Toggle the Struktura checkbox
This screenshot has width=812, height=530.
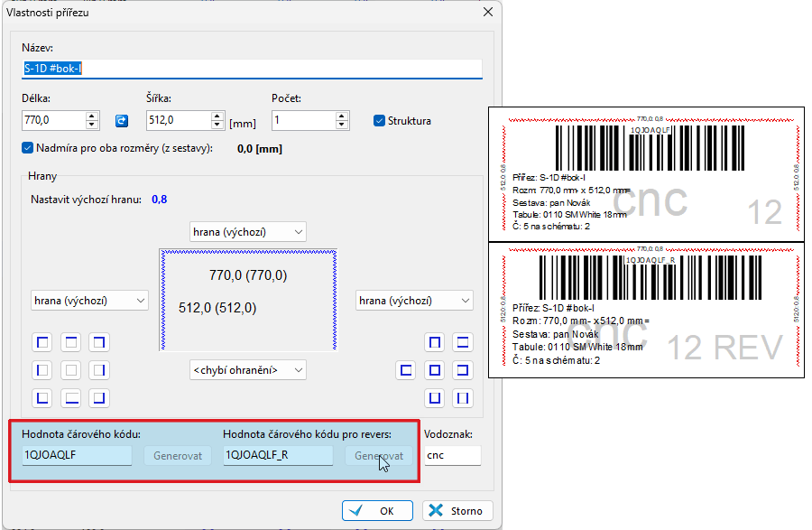pos(380,121)
